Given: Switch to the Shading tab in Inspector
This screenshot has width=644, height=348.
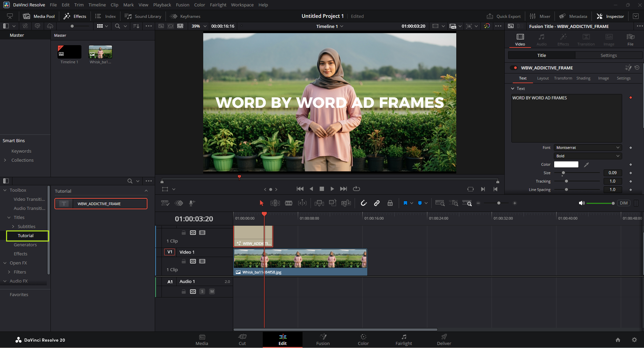Looking at the screenshot, I should click(x=583, y=78).
